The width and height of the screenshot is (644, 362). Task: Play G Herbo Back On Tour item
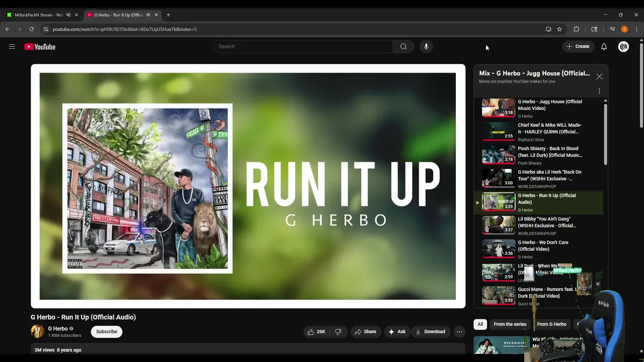click(538, 179)
